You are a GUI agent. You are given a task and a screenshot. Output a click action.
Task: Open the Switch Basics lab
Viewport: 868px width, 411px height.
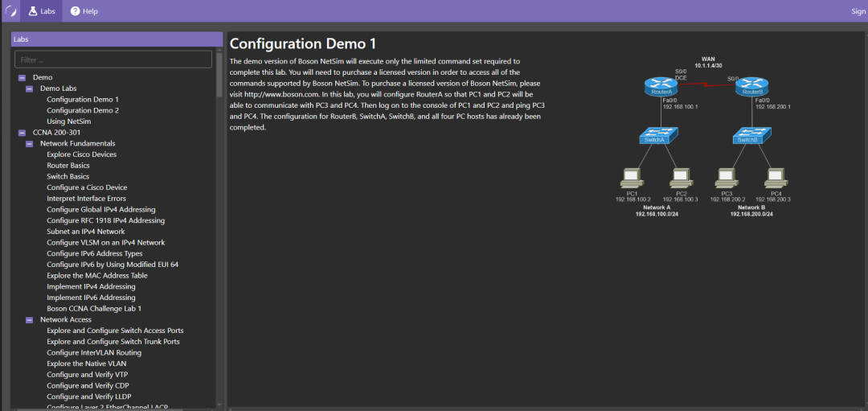68,177
